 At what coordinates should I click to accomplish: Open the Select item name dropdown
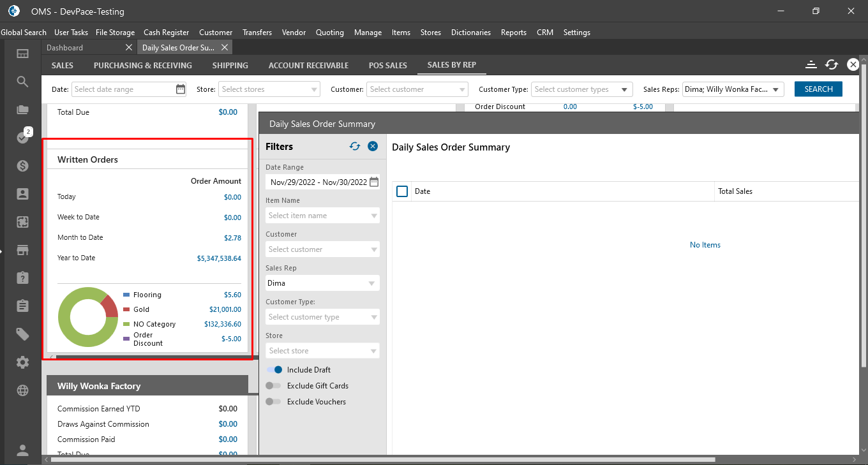pyautogui.click(x=322, y=216)
